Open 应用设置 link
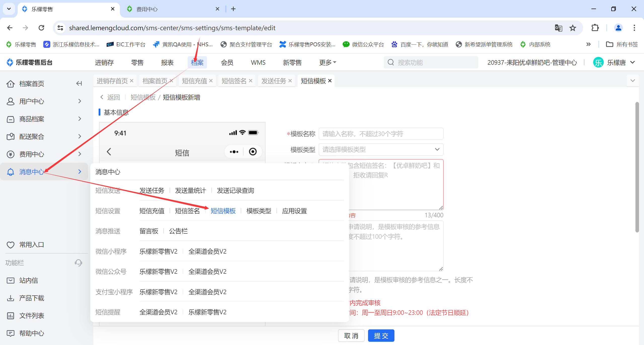Viewport: 644px width, 345px height. point(295,211)
